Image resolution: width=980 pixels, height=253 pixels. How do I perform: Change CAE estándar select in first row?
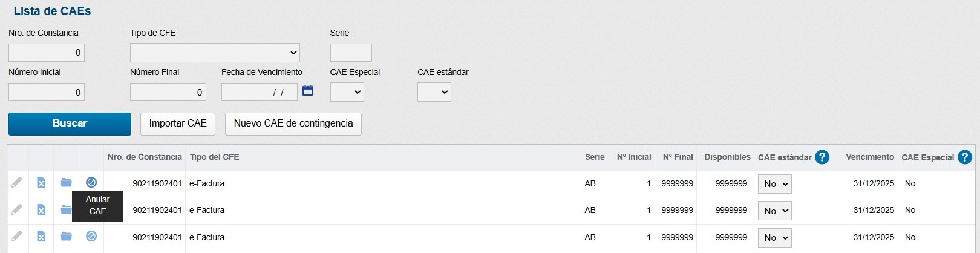coord(774,184)
